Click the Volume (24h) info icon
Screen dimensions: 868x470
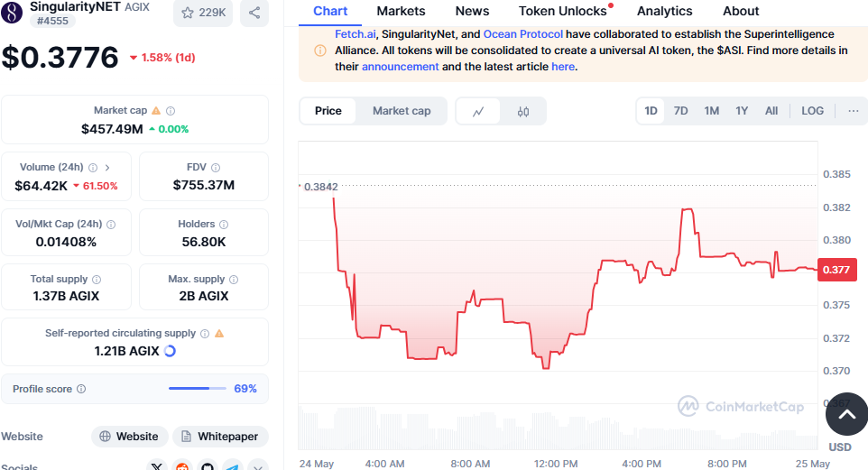pyautogui.click(x=93, y=168)
